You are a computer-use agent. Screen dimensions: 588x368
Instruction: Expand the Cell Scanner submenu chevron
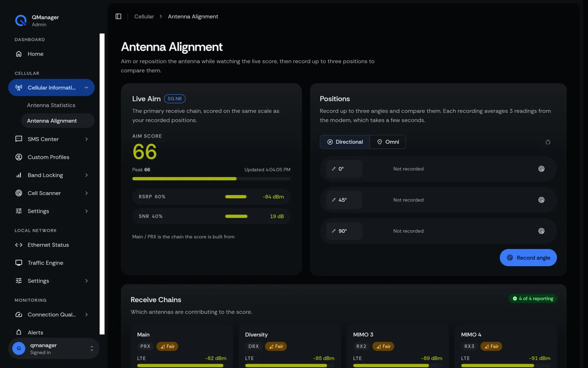coord(86,193)
